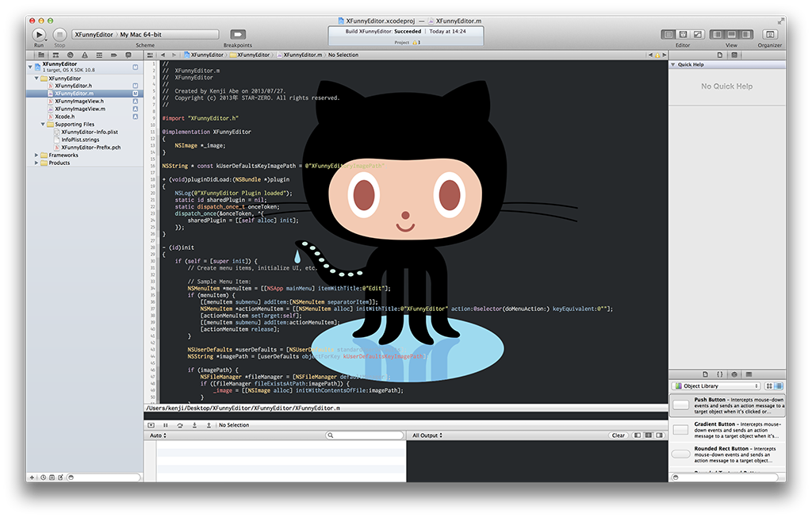Select XFunnyEditor.h in navigator
This screenshot has height=518, width=812.
73,86
